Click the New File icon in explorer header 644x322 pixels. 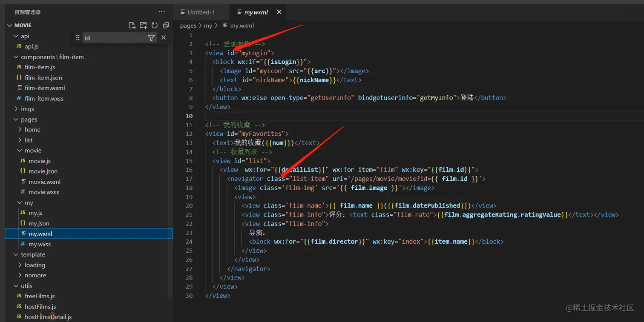(132, 25)
